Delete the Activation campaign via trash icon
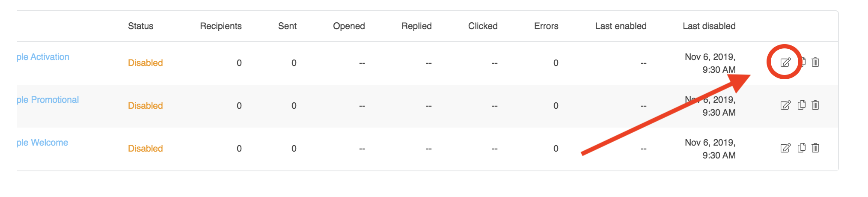The width and height of the screenshot is (868, 197). pyautogui.click(x=815, y=62)
